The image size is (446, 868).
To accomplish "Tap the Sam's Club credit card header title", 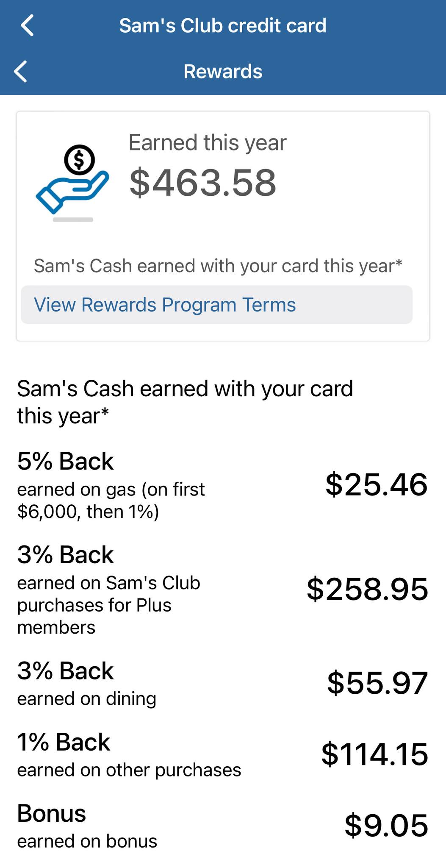I will (x=223, y=25).
